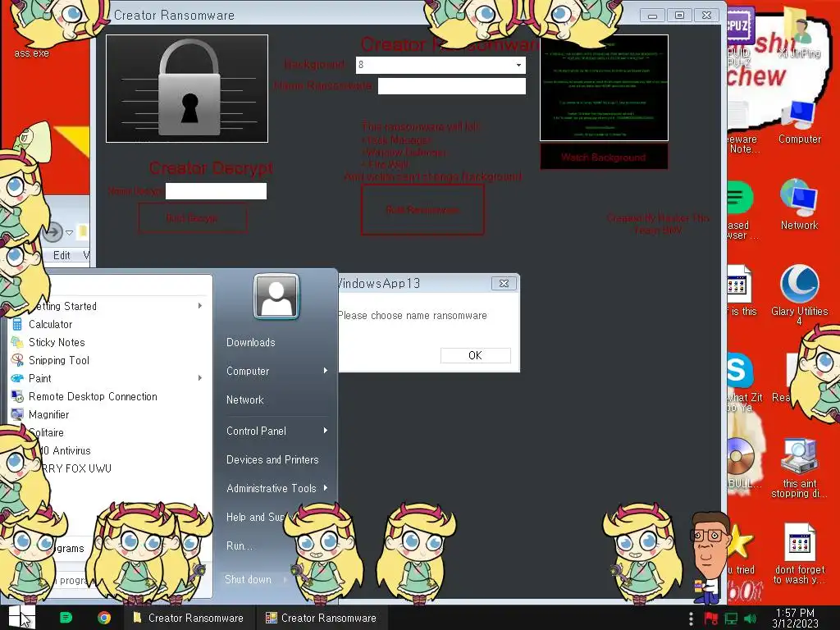Click the volume speaker tray icon
The width and height of the screenshot is (840, 630).
(751, 619)
